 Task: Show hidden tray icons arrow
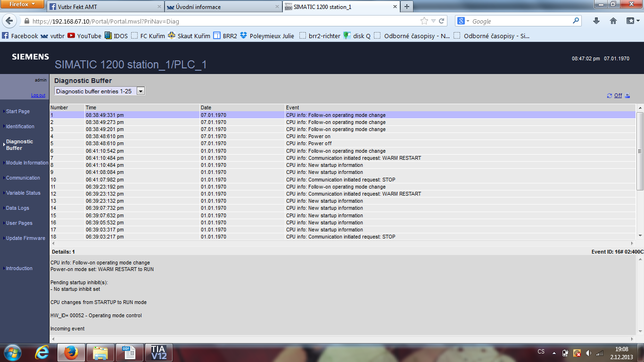(x=553, y=353)
